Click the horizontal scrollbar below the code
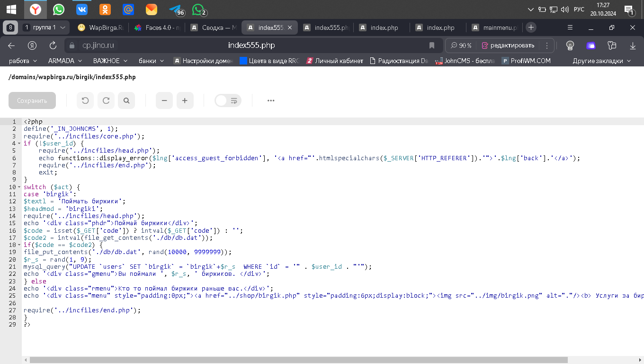644x364 pixels. click(284, 360)
